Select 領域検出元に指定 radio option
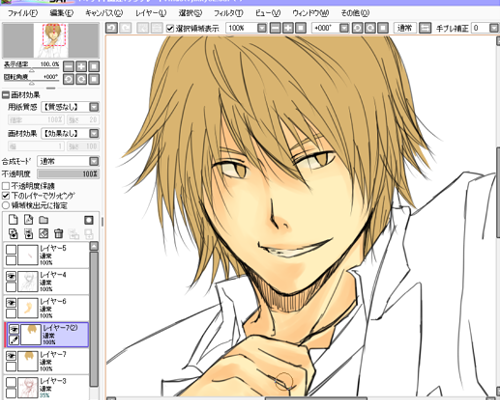500x400 pixels. point(6,205)
